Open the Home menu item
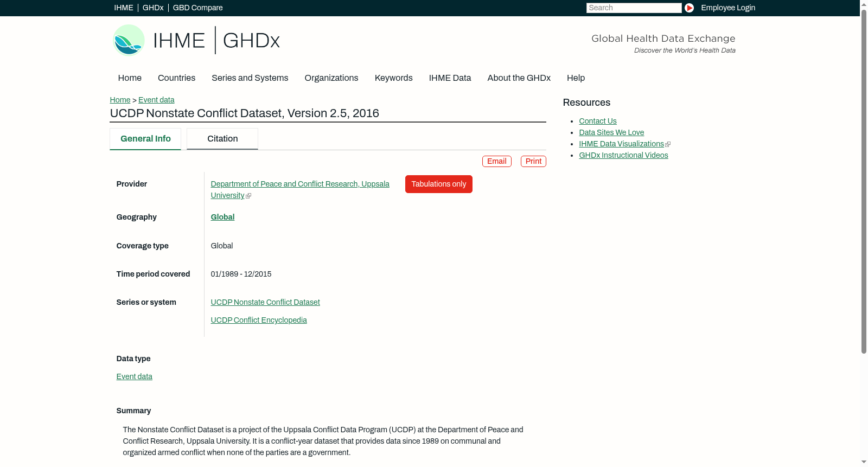The height and width of the screenshot is (467, 868). (x=130, y=78)
